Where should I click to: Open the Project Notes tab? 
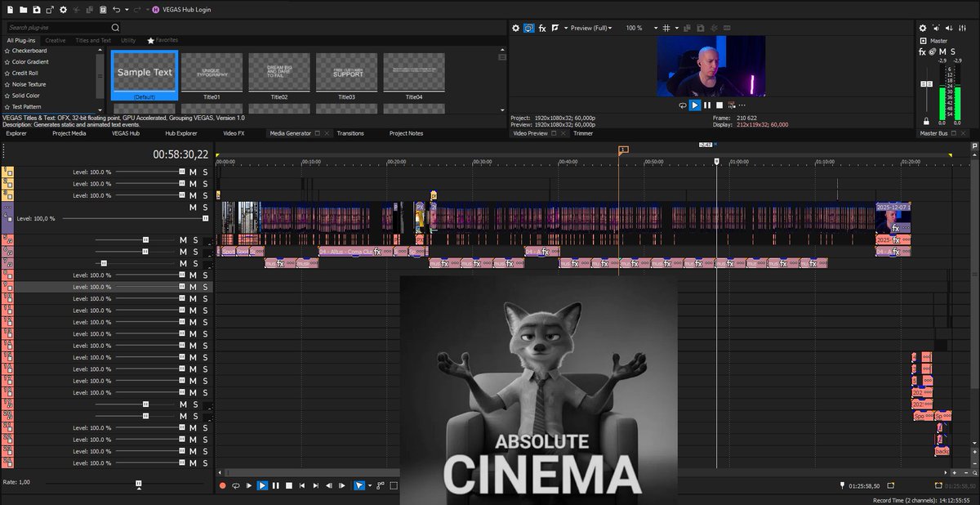[406, 133]
